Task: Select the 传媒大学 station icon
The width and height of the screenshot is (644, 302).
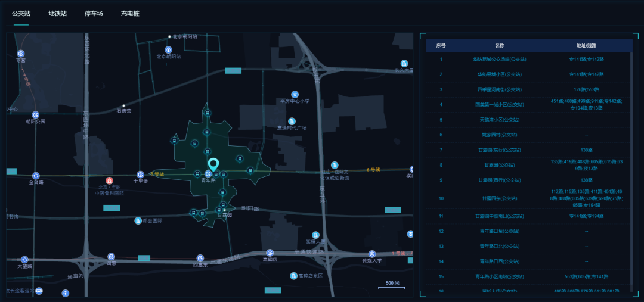Action: (x=372, y=254)
